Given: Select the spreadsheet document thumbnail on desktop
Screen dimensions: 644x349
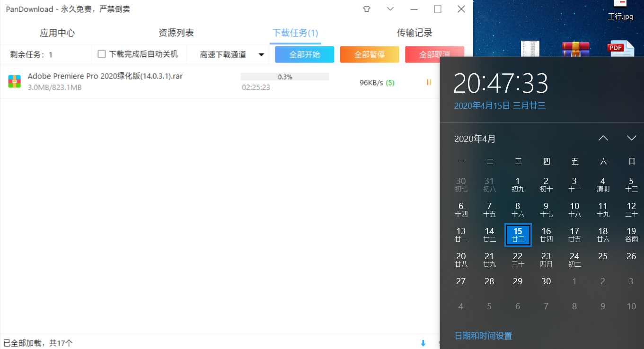Looking at the screenshot, I should click(x=530, y=49).
